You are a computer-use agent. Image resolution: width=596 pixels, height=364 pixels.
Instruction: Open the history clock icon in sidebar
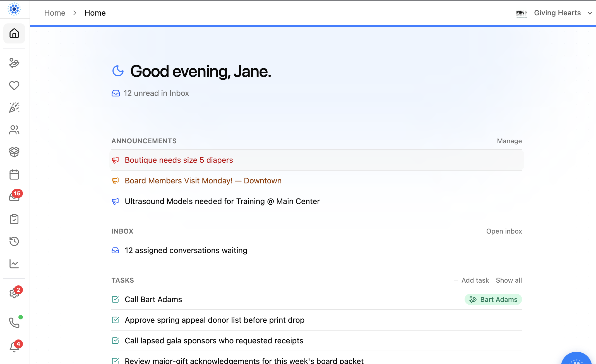pos(14,241)
